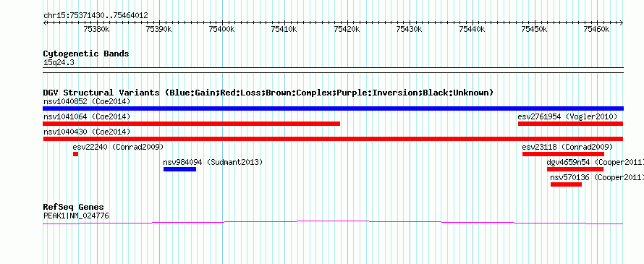The width and height of the screenshot is (644, 264).
Task: Open the esv22240 (Conrad2009) label
Action: 118,147
